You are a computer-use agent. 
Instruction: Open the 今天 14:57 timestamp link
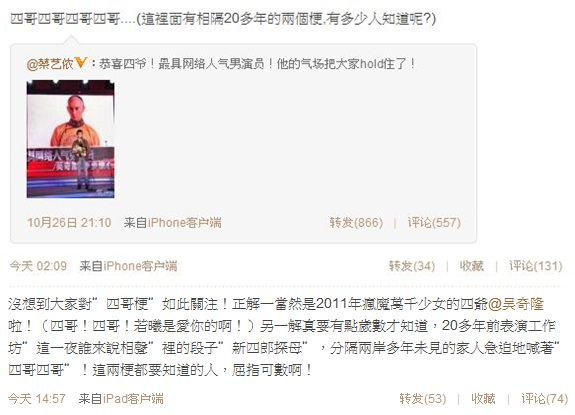[x=37, y=398]
